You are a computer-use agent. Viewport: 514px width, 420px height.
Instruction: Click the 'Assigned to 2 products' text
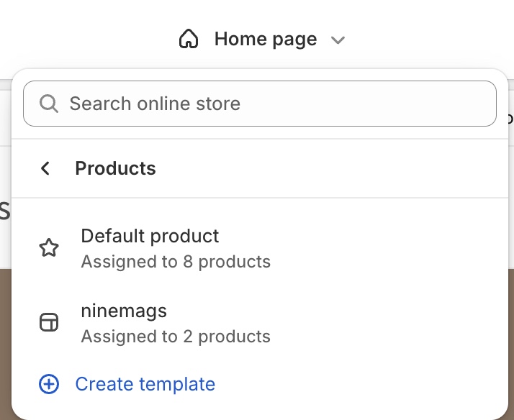pyautogui.click(x=176, y=336)
